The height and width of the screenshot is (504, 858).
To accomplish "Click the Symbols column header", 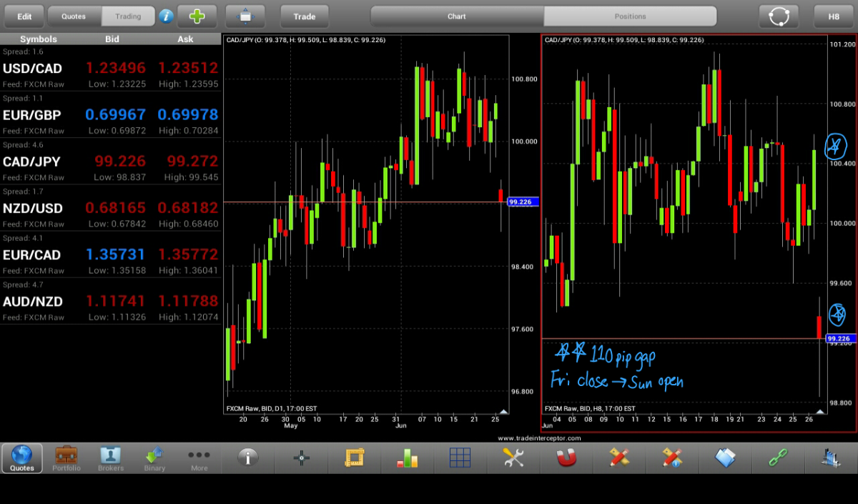I will (x=39, y=39).
